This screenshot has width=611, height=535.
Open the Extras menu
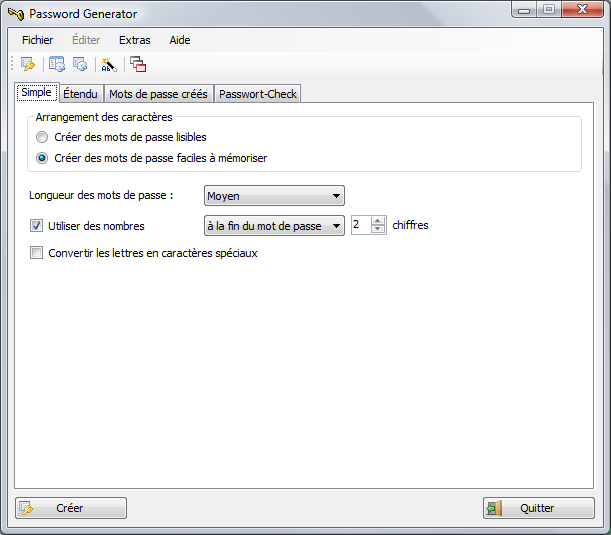[x=135, y=40]
